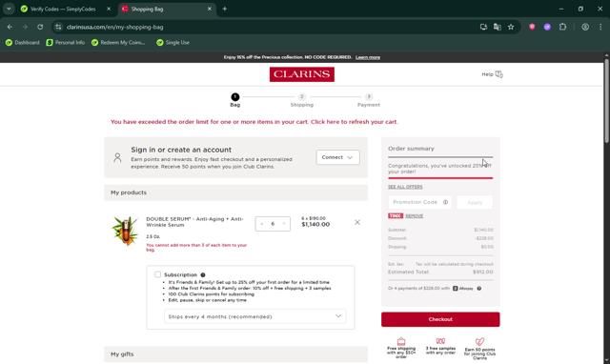Click the Double Serum product thumbnail

pos(125,231)
